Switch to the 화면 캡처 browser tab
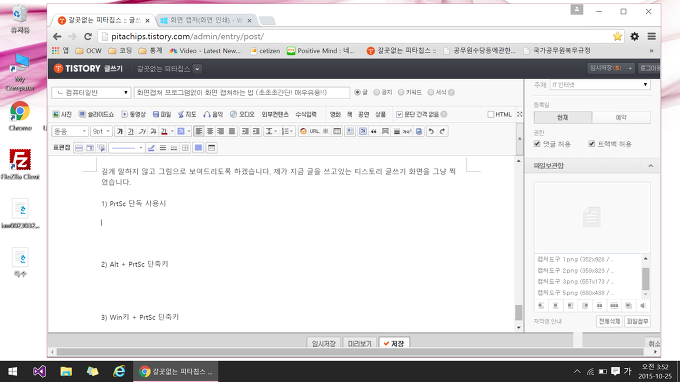The width and height of the screenshot is (680, 382). pyautogui.click(x=206, y=20)
